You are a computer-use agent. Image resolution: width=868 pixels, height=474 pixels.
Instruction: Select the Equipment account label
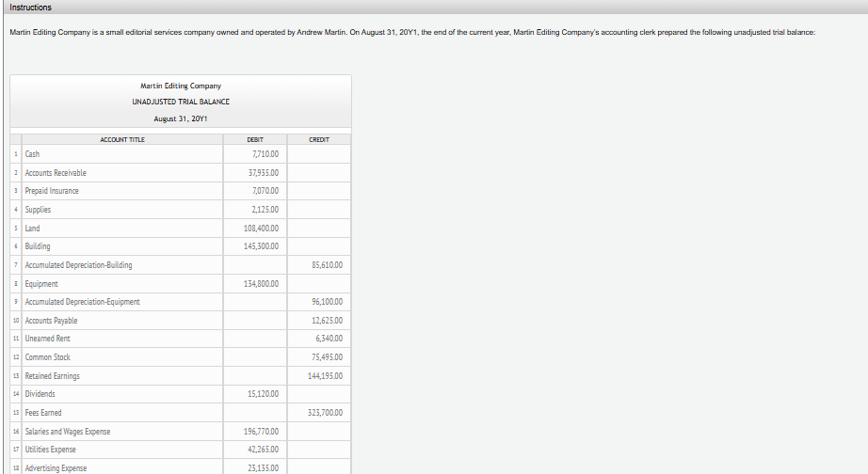point(41,284)
